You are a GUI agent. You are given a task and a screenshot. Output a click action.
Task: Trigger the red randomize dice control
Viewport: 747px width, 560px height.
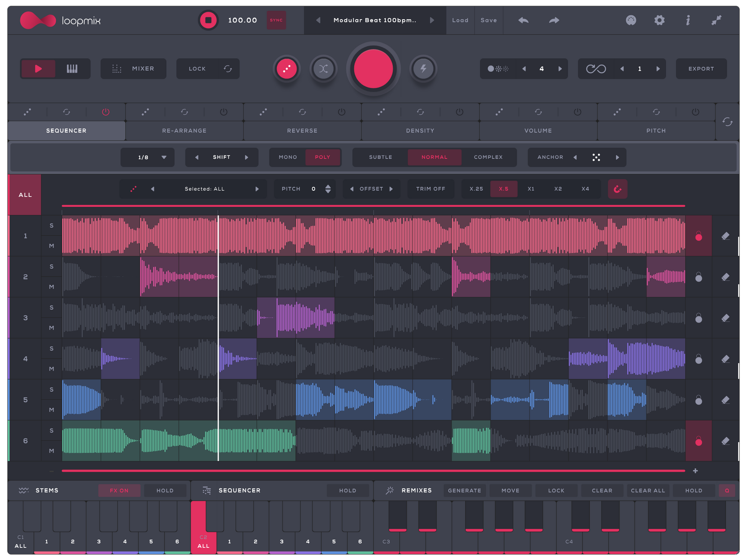[x=287, y=69]
